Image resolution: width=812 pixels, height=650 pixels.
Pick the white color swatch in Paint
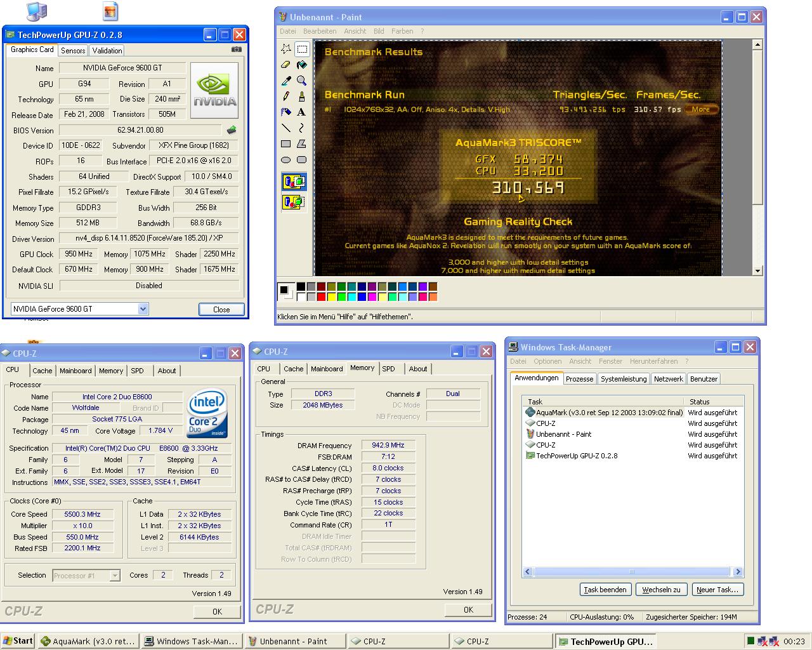tap(301, 296)
